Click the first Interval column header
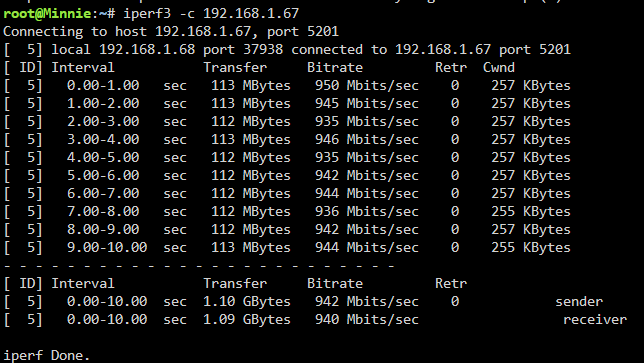This screenshot has width=644, height=363. [83, 67]
